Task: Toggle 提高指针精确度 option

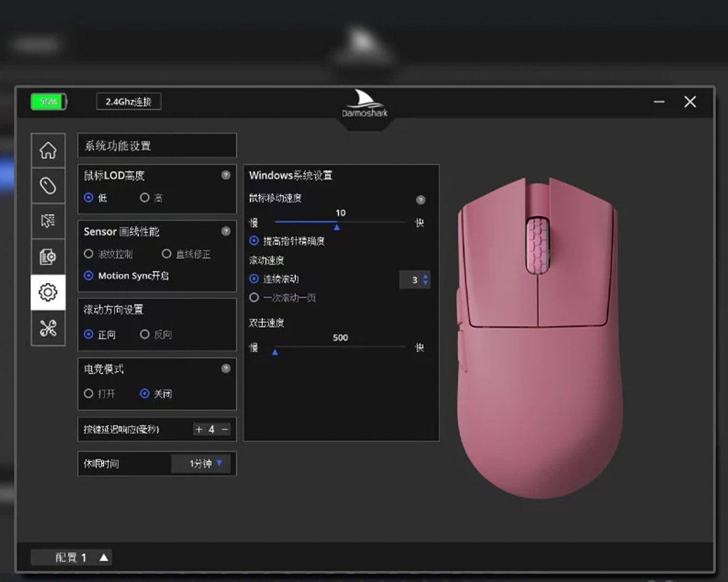Action: pos(254,241)
